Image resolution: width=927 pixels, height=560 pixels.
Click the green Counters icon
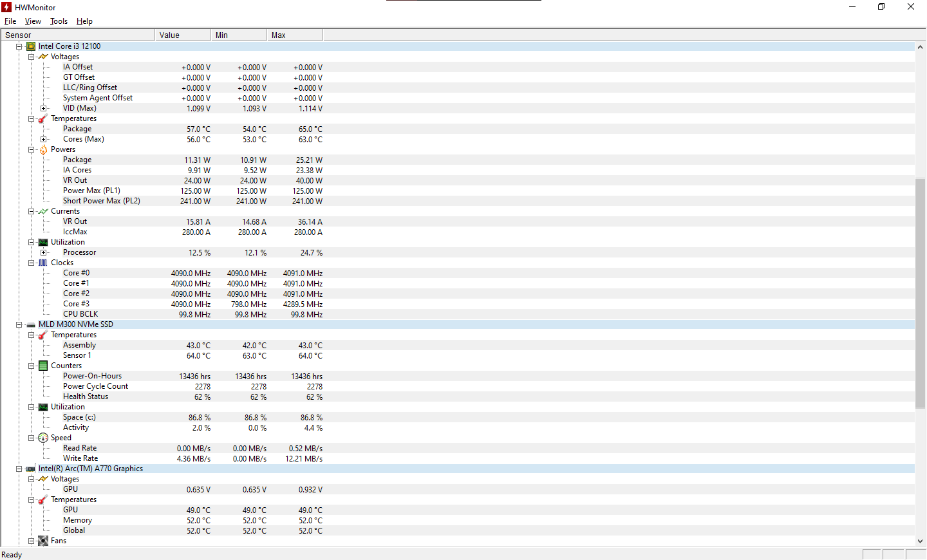[43, 366]
